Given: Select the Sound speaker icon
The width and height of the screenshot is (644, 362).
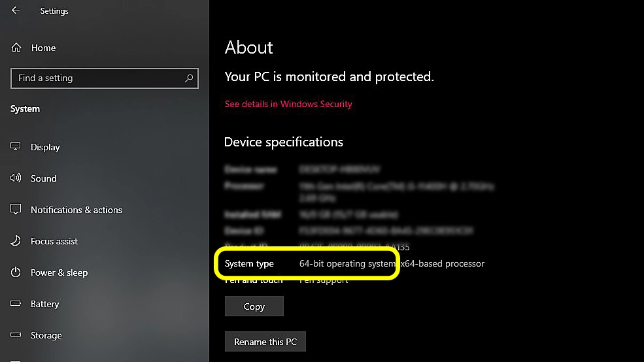Looking at the screenshot, I should tap(16, 178).
